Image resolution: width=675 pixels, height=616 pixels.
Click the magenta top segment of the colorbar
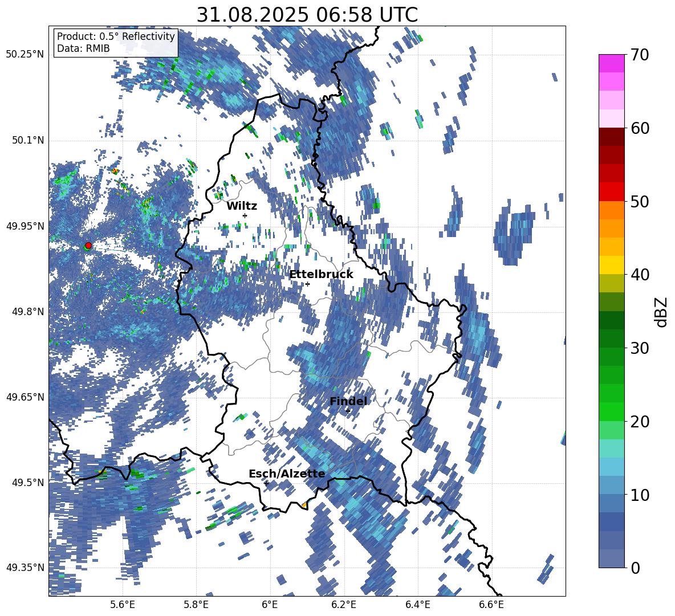(x=611, y=63)
